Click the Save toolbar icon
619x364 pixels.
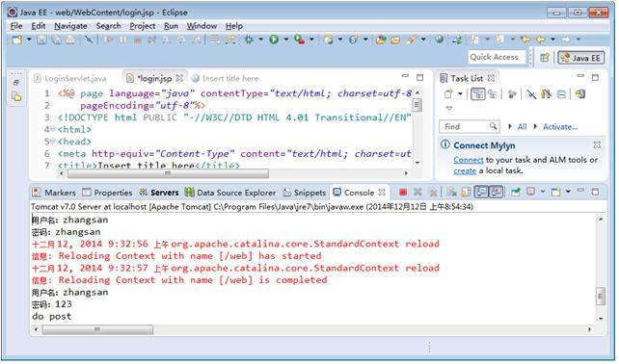[41, 39]
